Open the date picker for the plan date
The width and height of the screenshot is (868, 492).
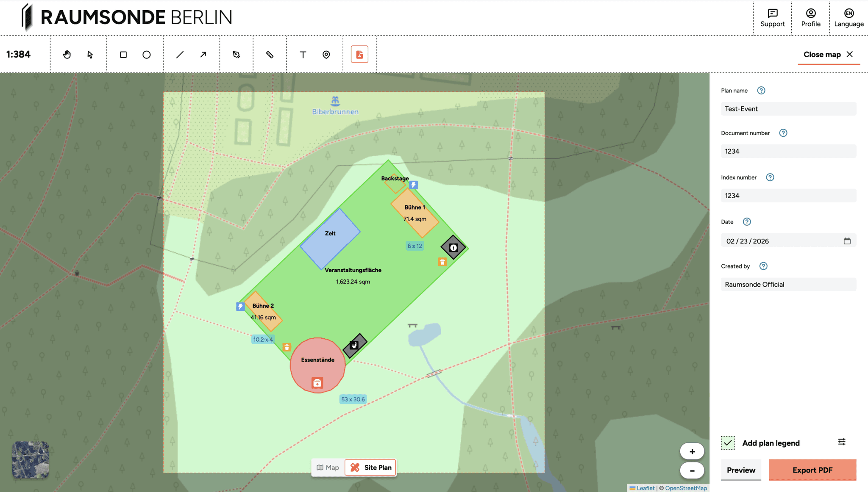click(x=848, y=240)
